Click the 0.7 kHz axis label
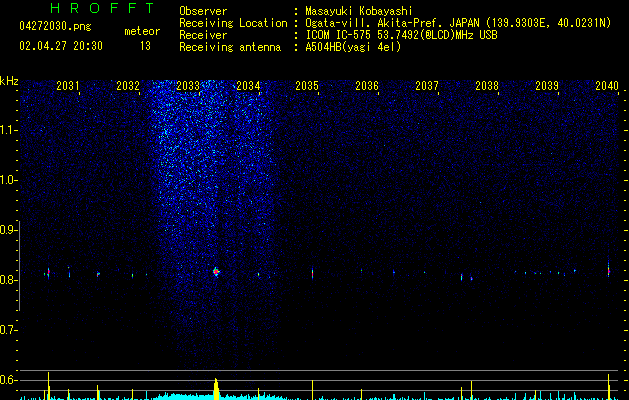Screen dimensions: 629x400 (x=7, y=330)
